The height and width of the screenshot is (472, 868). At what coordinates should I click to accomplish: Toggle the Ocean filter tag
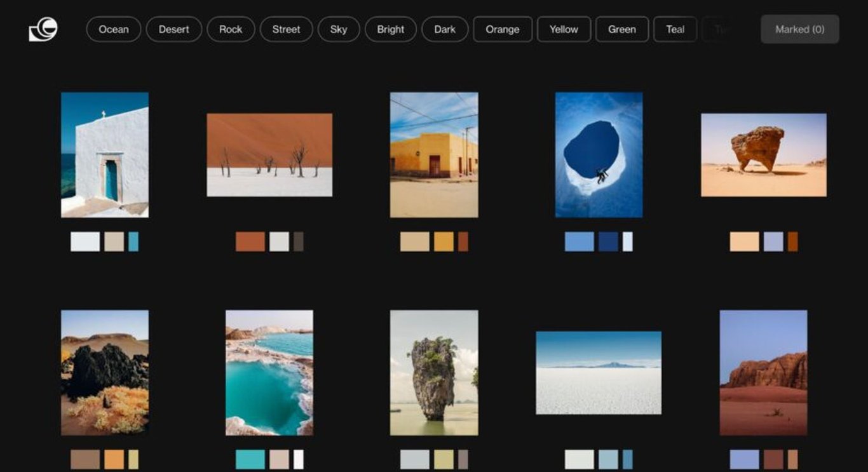coord(113,29)
